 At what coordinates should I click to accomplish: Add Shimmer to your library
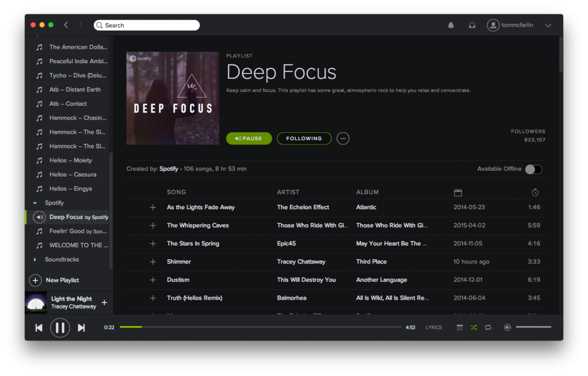[x=153, y=262]
